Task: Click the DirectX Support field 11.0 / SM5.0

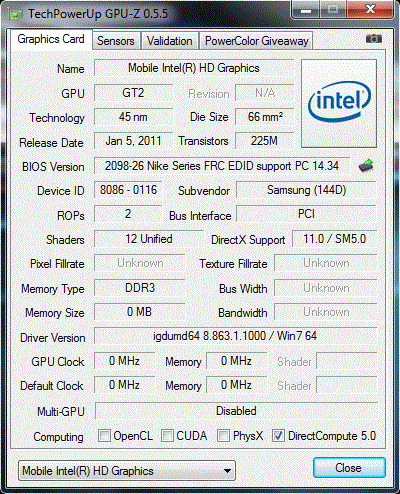Action: (334, 239)
